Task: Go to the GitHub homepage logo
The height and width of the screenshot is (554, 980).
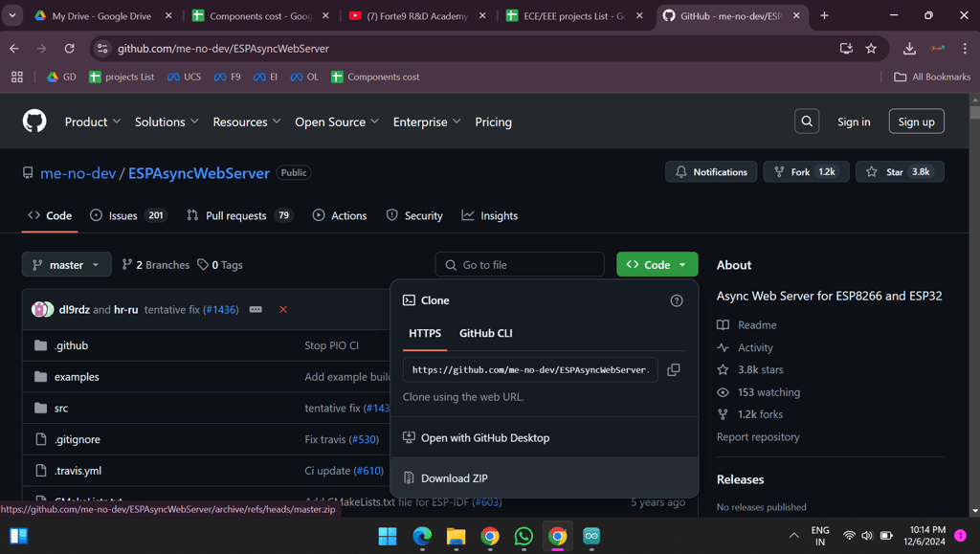Action: click(x=34, y=122)
